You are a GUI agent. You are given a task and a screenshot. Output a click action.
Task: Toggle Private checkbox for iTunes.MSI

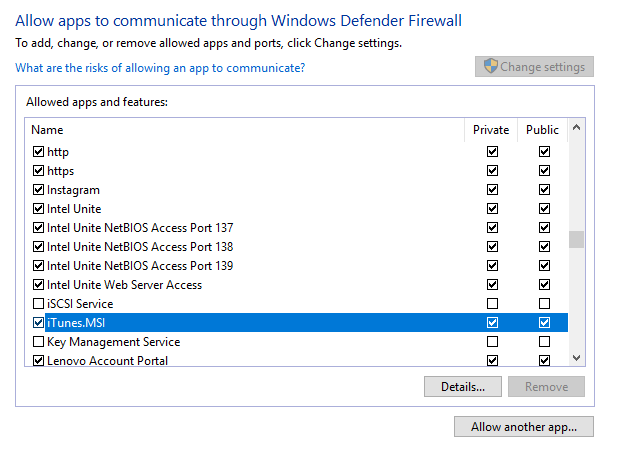[x=492, y=323]
